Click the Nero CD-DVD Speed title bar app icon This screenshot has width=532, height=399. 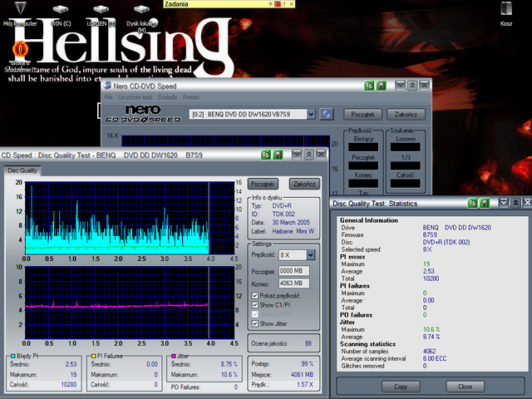[x=107, y=85]
